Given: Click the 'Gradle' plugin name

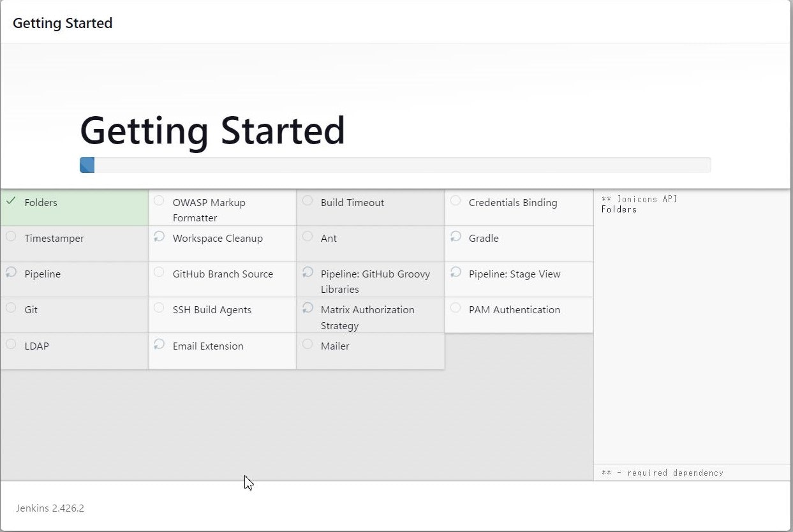Looking at the screenshot, I should tap(484, 238).
